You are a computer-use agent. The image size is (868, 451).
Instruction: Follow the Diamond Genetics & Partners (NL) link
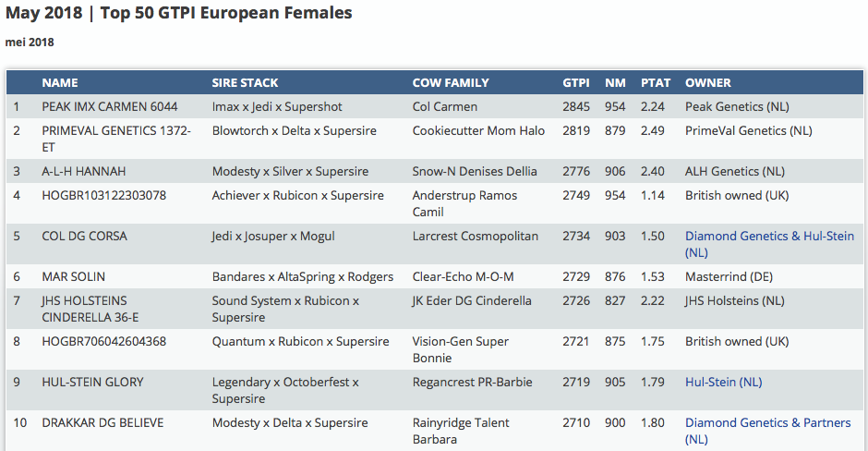coord(767,423)
